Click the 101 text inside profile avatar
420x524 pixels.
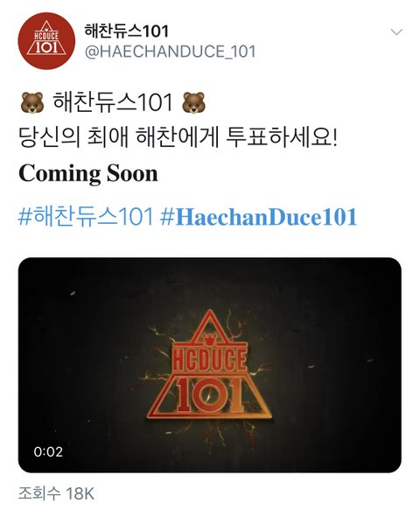tap(46, 48)
